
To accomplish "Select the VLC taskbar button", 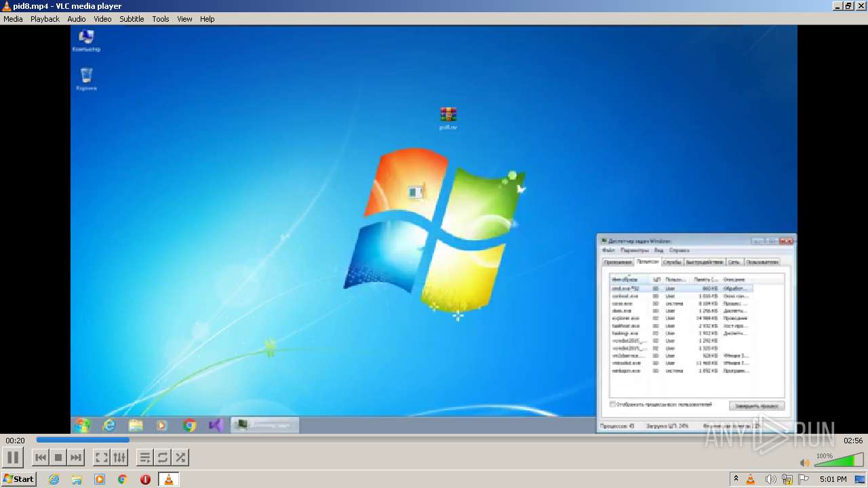I will click(168, 479).
